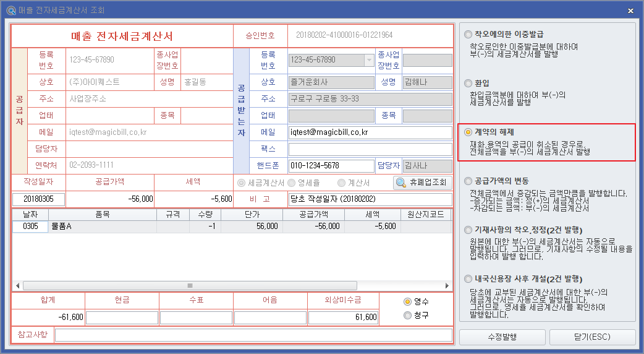Image resolution: width=644 pixels, height=354 pixels.
Task: Click the recipient 주소 field 구로구 구로동 33-33
Action: (x=370, y=99)
